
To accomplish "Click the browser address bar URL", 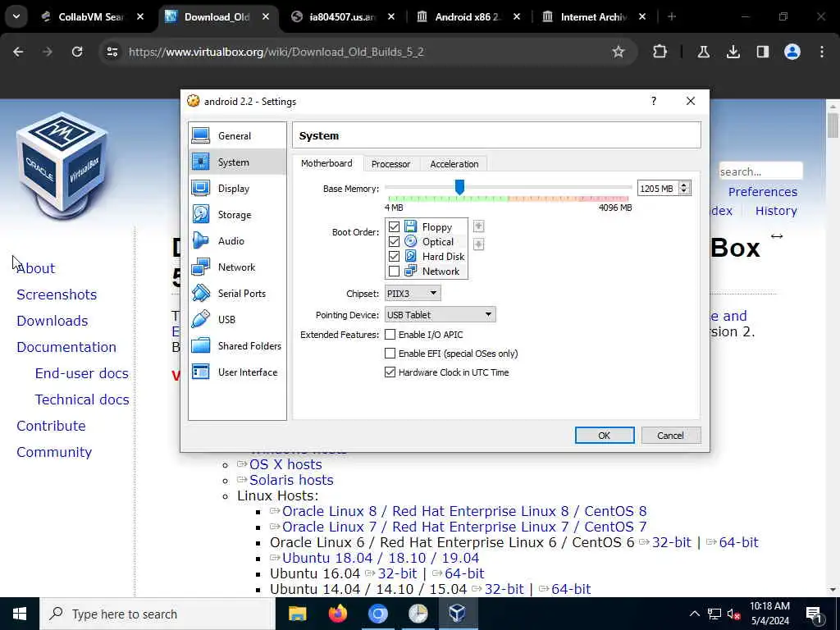I will pyautogui.click(x=276, y=52).
